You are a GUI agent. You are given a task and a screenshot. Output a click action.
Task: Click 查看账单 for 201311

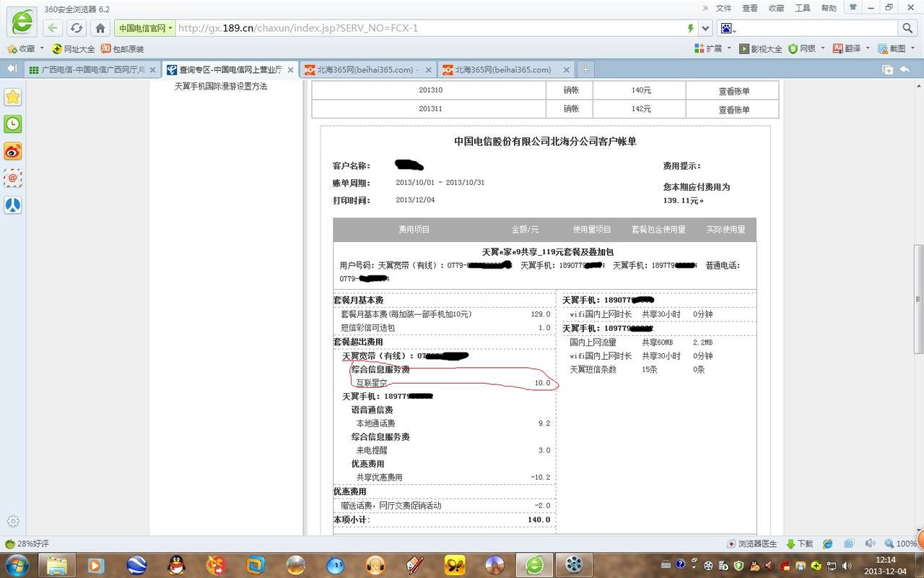pyautogui.click(x=733, y=110)
